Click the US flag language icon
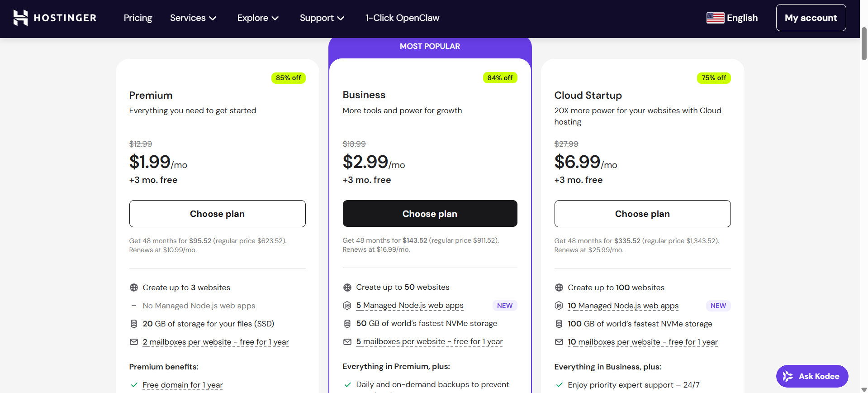 point(716,18)
